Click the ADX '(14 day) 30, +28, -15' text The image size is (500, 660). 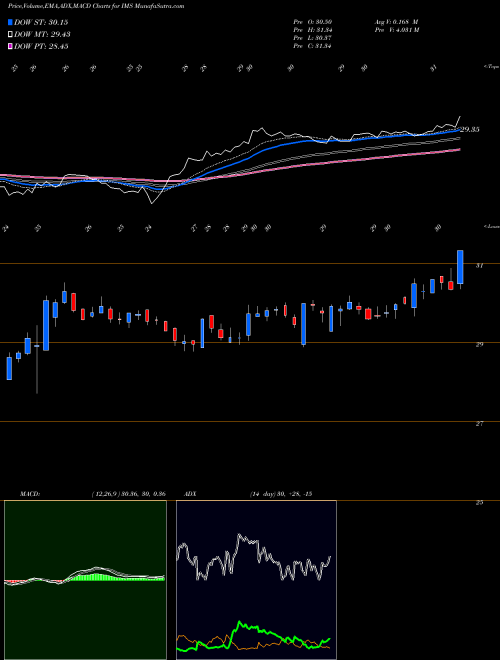281,494
